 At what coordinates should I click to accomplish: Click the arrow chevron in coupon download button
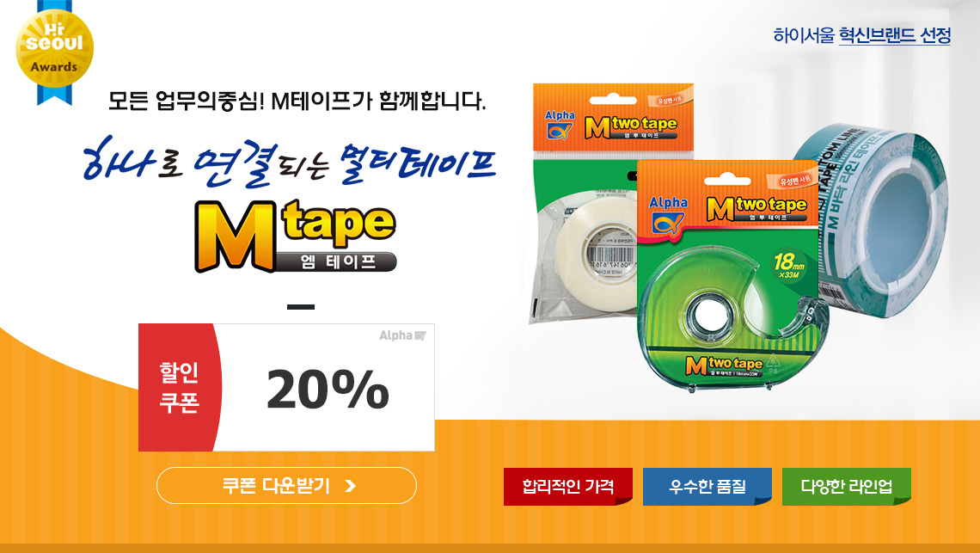[351, 486]
